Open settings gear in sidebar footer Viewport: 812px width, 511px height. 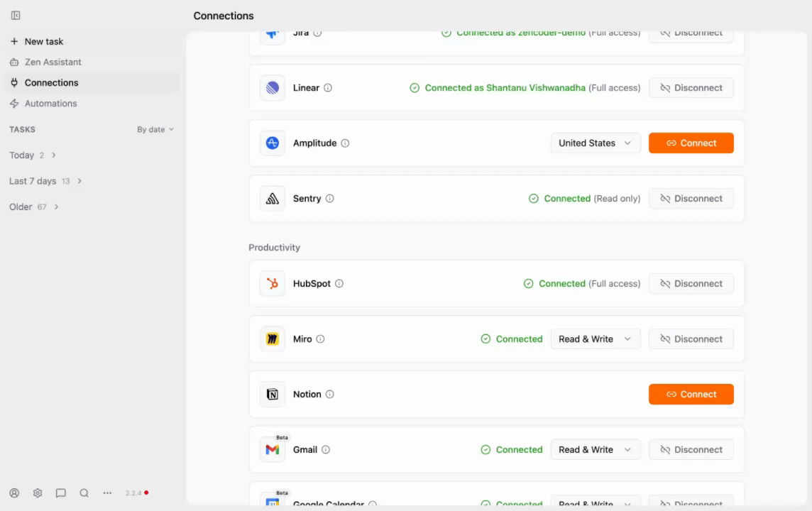pos(38,493)
